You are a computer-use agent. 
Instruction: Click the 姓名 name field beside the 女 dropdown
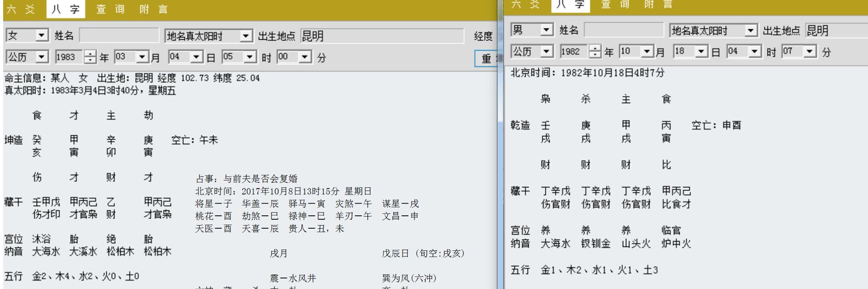click(x=118, y=36)
